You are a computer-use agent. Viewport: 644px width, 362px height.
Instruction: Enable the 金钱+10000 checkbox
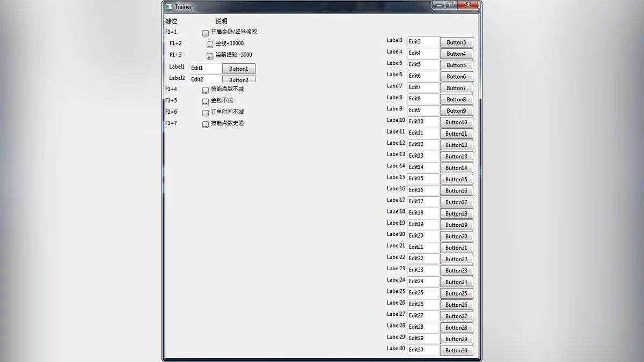coord(210,45)
